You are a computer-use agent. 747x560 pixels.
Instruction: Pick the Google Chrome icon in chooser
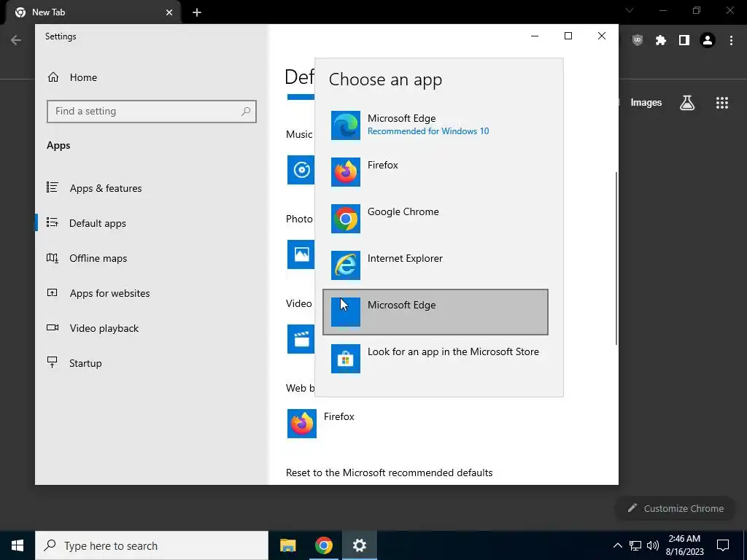click(345, 219)
